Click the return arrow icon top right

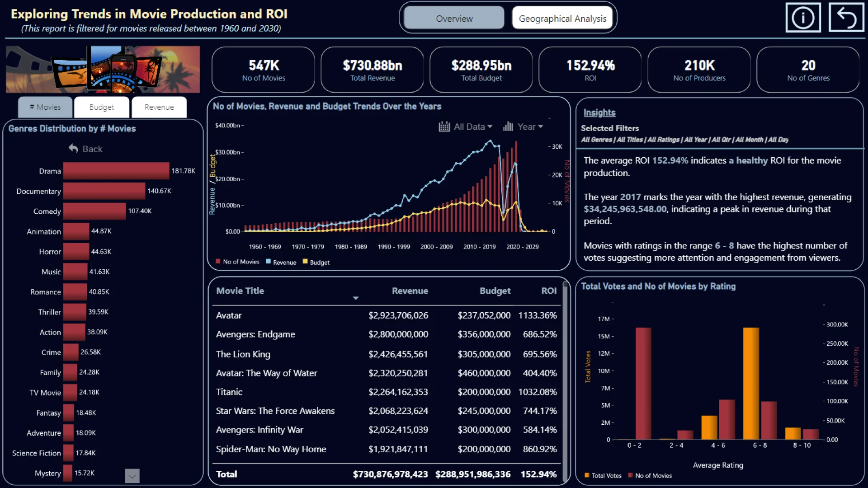click(846, 18)
